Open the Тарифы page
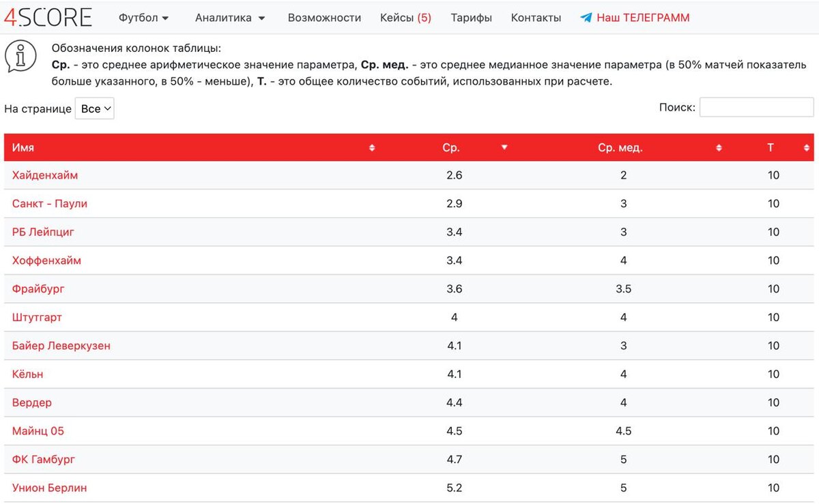The height and width of the screenshot is (504, 819). [471, 18]
